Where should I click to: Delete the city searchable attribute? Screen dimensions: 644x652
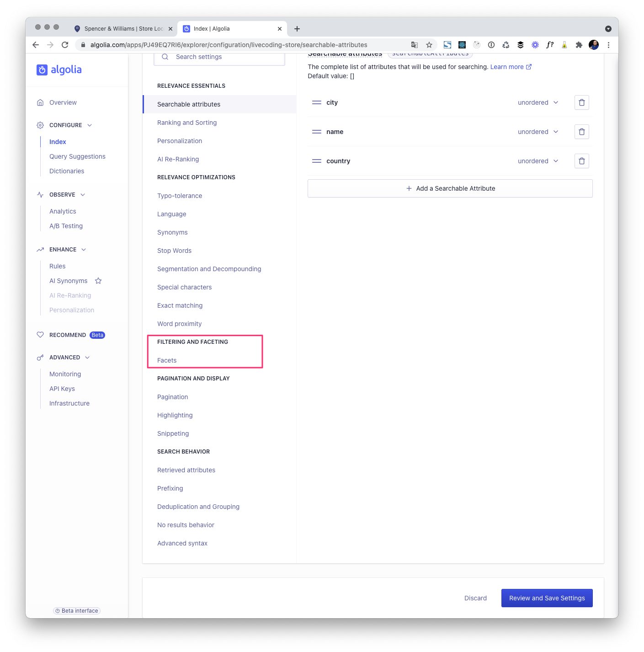[x=582, y=102]
